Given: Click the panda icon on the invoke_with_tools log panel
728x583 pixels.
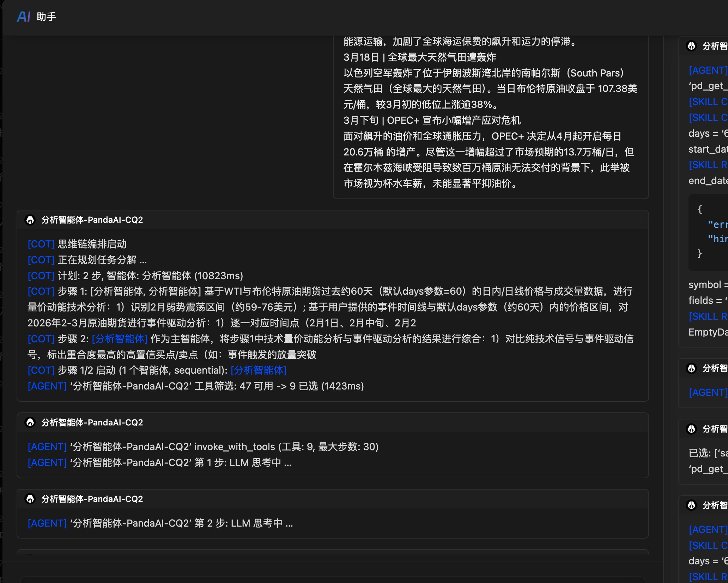Looking at the screenshot, I should tap(31, 423).
